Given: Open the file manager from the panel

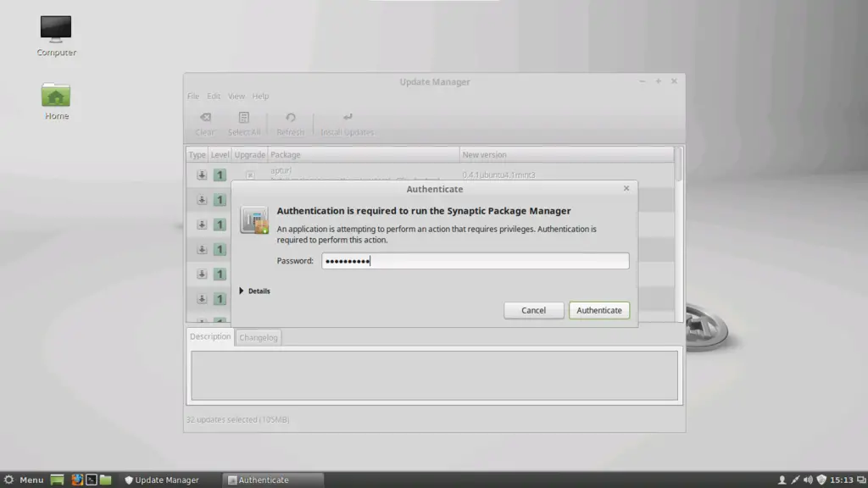Looking at the screenshot, I should click(x=106, y=480).
